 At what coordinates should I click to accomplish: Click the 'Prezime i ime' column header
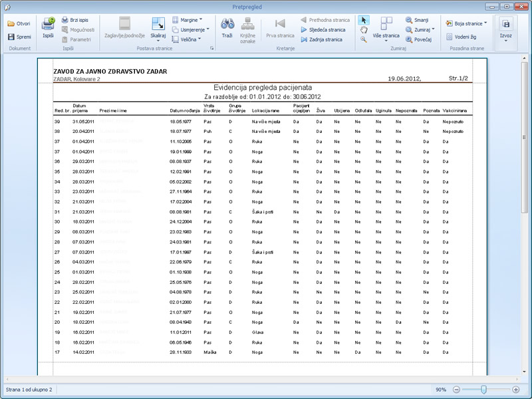point(113,110)
